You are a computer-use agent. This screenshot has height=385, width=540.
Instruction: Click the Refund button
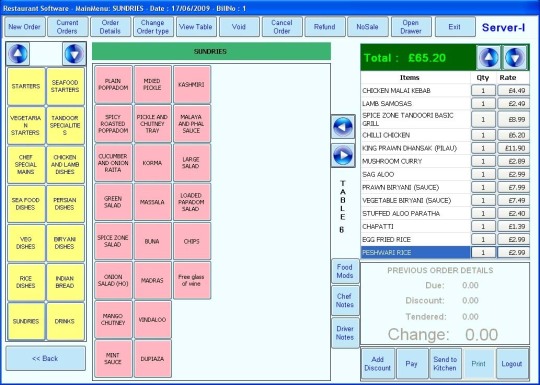tap(325, 27)
